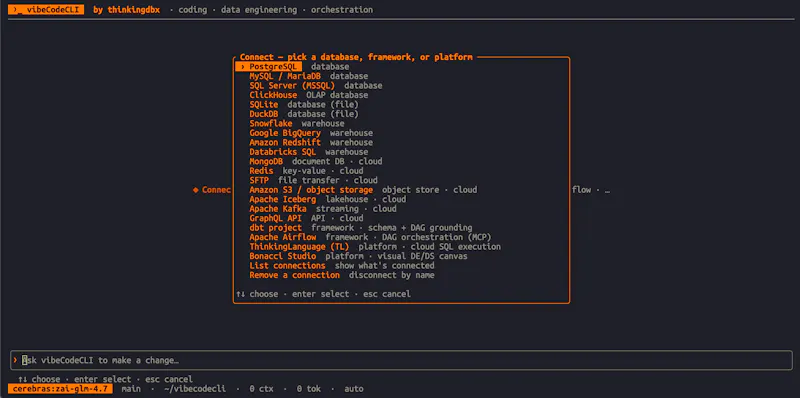Click List connections entry
The image size is (800, 398).
(x=342, y=265)
